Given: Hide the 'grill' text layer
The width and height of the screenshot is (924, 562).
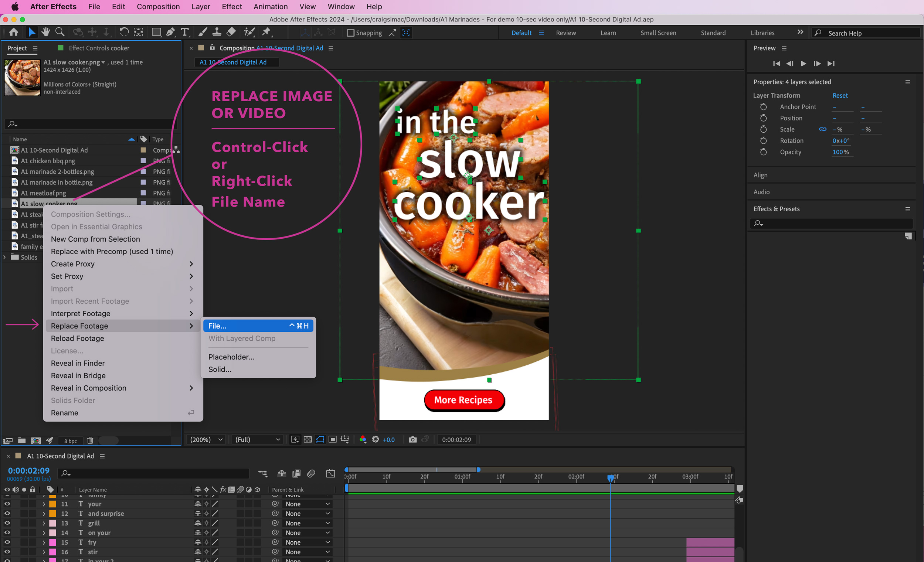Looking at the screenshot, I should coord(7,523).
